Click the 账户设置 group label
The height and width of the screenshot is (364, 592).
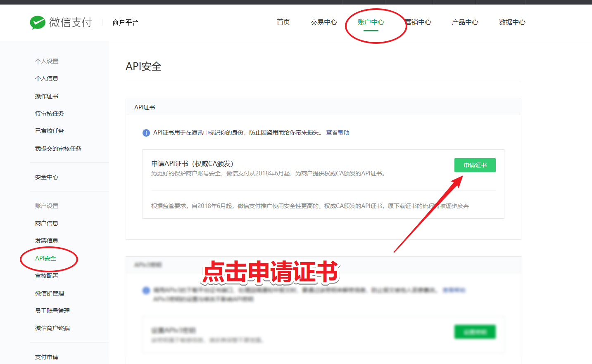click(47, 206)
